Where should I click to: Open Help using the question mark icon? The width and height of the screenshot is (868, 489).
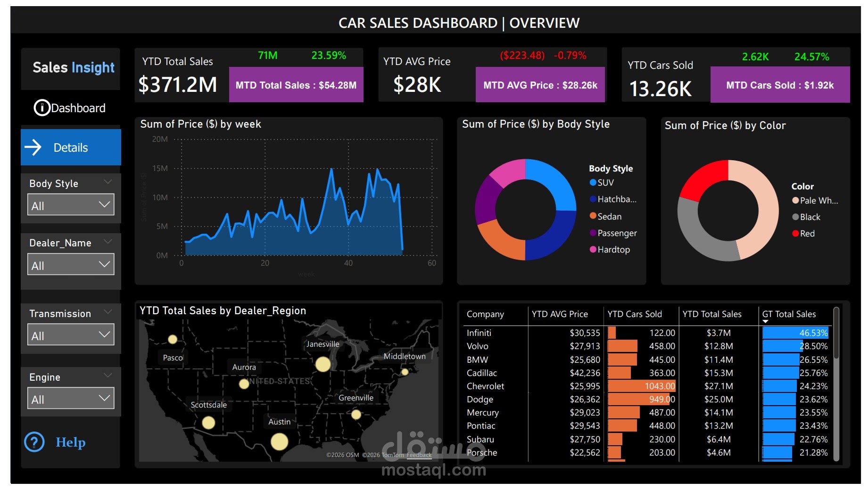click(33, 443)
